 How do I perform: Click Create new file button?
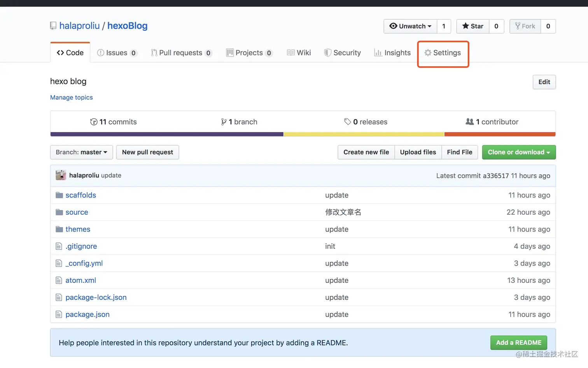(x=366, y=152)
